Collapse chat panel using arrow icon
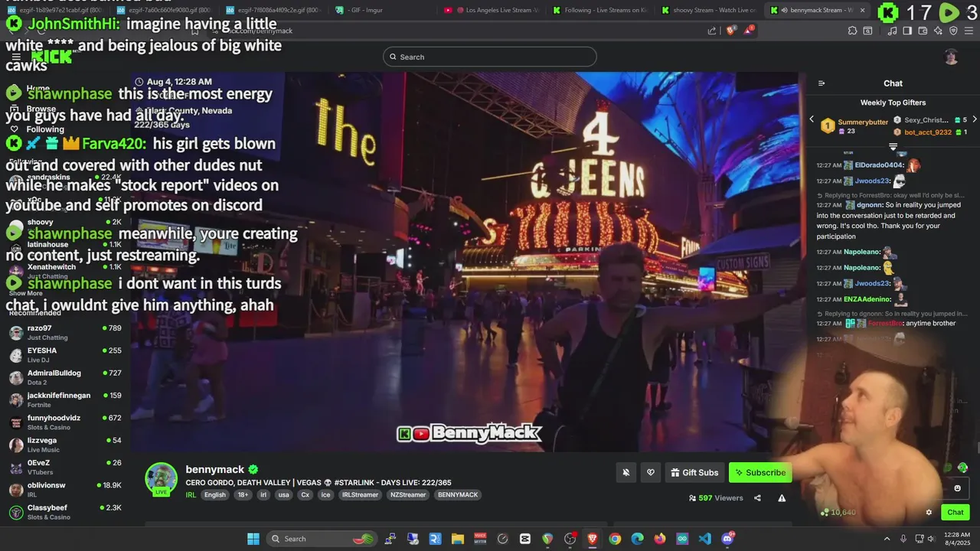The image size is (980, 551). [822, 83]
